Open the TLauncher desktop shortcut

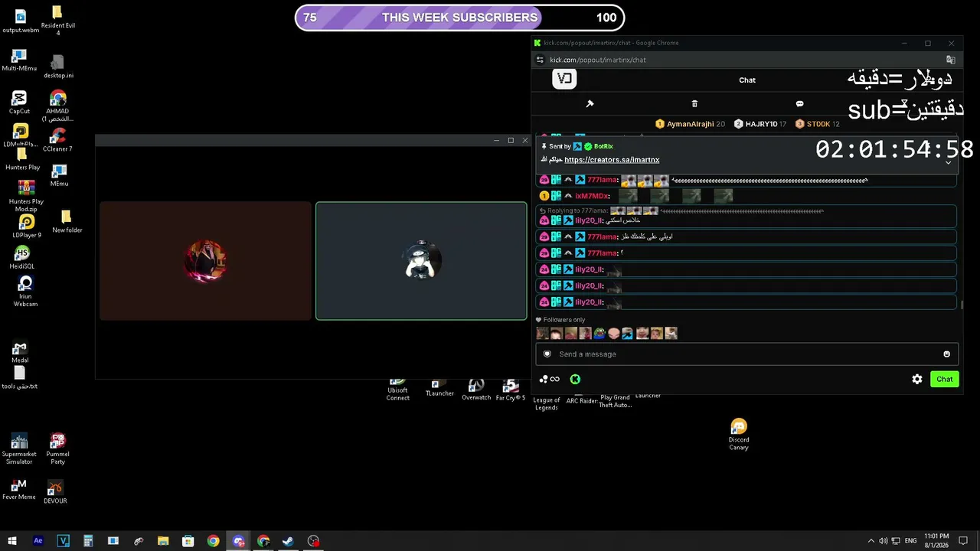439,388
